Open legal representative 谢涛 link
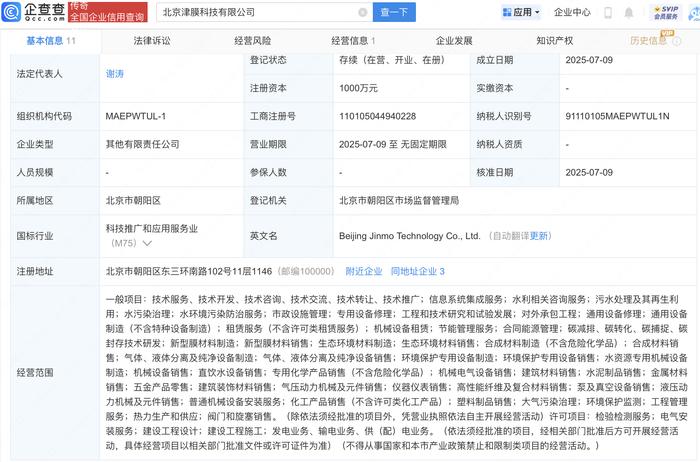 tap(115, 74)
